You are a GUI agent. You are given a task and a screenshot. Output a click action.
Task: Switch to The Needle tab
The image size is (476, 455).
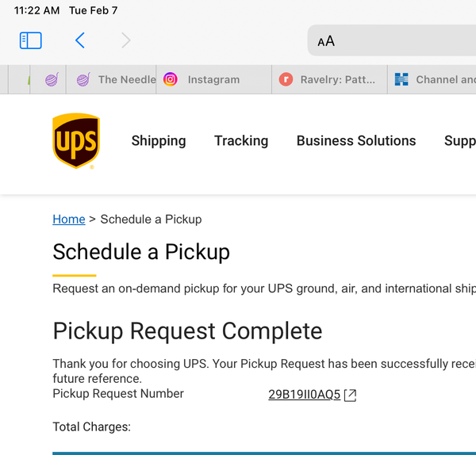[111, 79]
